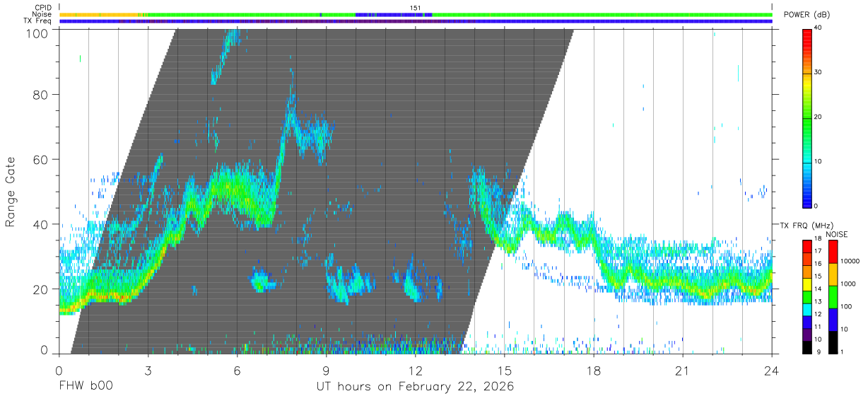Click the POWER (dB) color bar

tap(807, 117)
